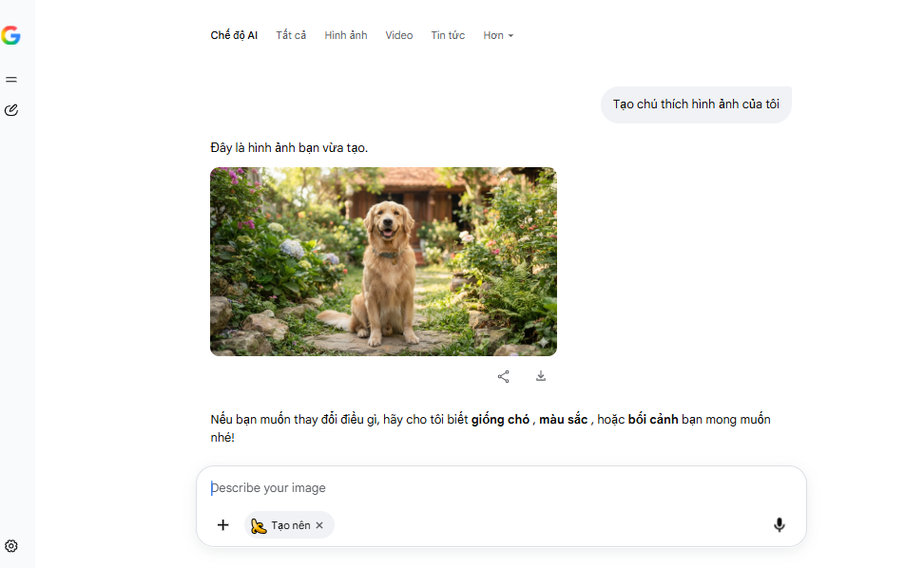Screen dimensions: 924x568
Task: Select the Video tab
Action: [399, 35]
